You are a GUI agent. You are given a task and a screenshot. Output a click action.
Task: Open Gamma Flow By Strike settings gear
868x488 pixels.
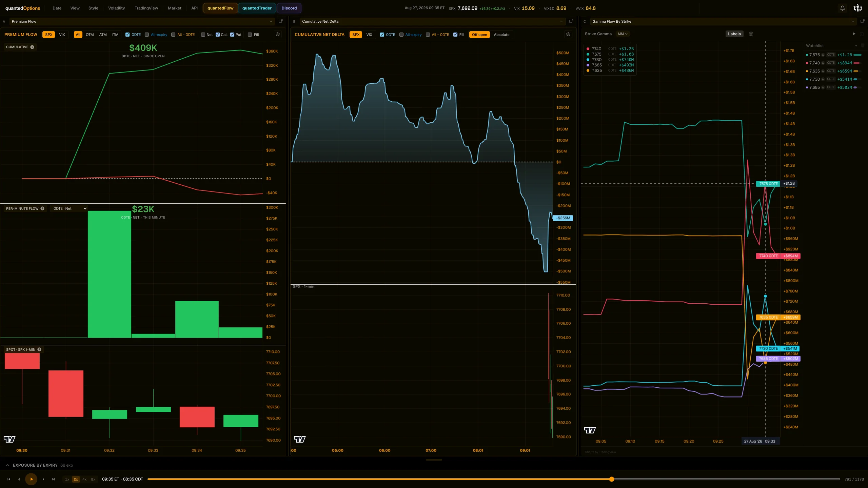click(x=751, y=34)
